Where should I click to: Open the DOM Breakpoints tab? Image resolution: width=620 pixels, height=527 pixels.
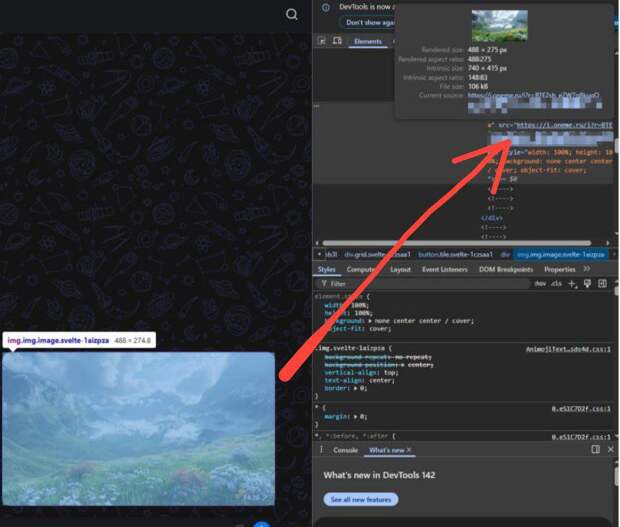pos(508,269)
